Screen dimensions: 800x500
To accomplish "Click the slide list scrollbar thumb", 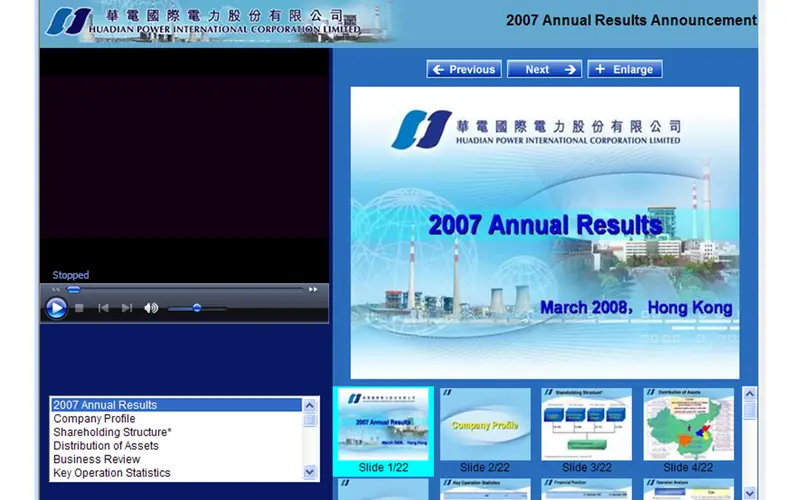I will tap(310, 420).
